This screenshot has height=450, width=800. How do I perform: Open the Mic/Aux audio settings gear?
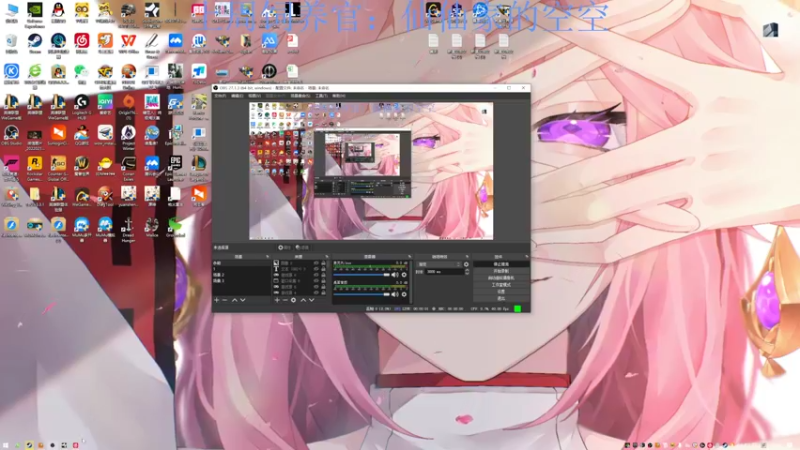[x=404, y=275]
